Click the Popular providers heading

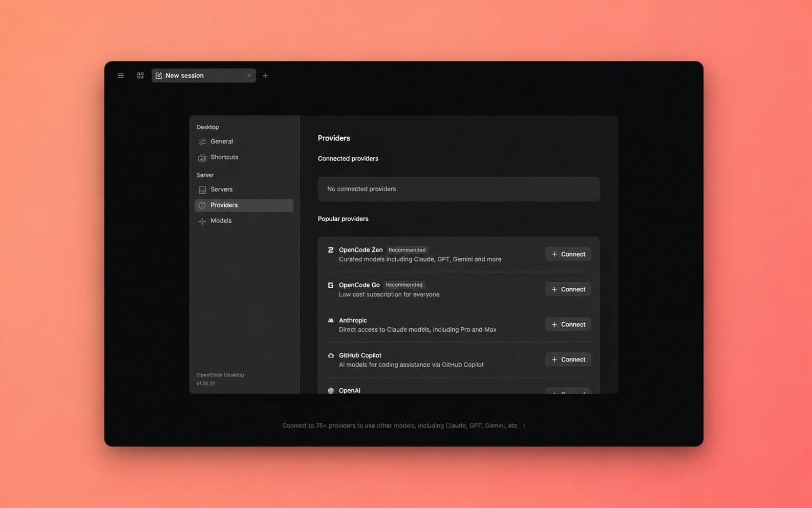(343, 219)
